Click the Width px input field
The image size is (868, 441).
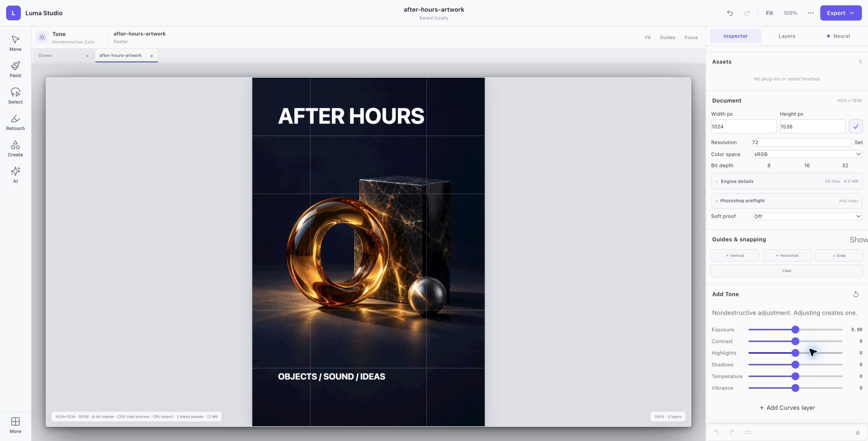744,126
